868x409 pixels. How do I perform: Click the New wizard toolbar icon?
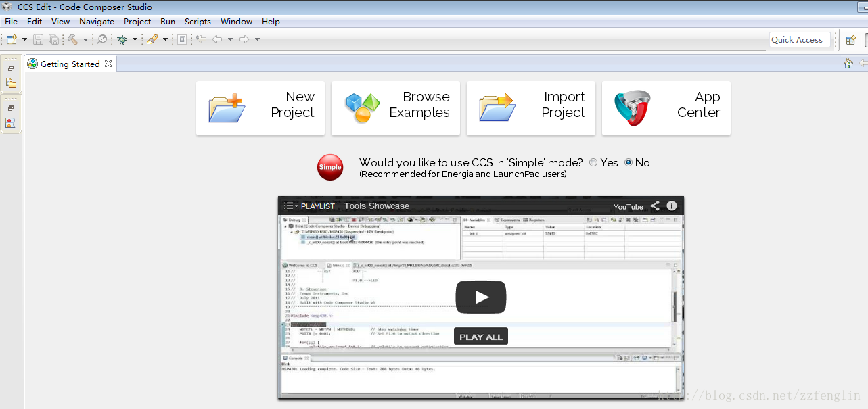[12, 40]
